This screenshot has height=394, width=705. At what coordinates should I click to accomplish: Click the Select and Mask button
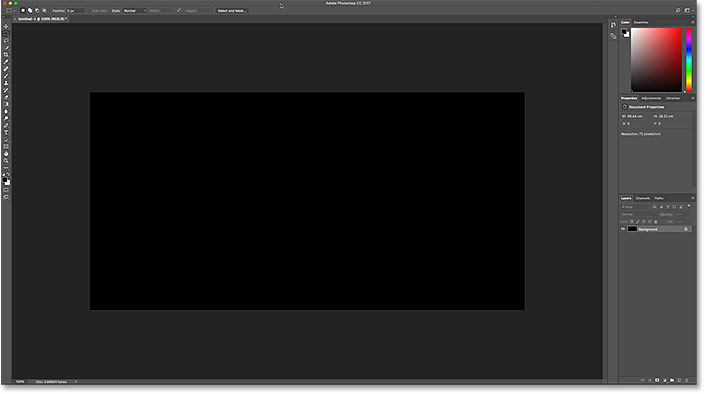232,10
